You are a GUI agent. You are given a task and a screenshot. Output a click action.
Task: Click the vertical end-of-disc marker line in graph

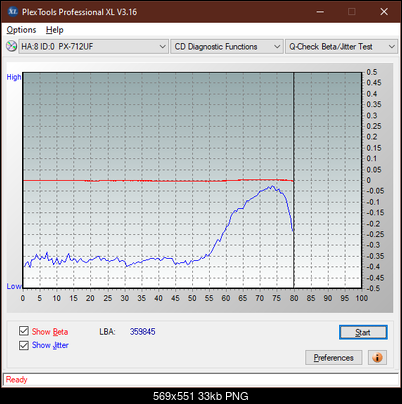[x=294, y=180]
